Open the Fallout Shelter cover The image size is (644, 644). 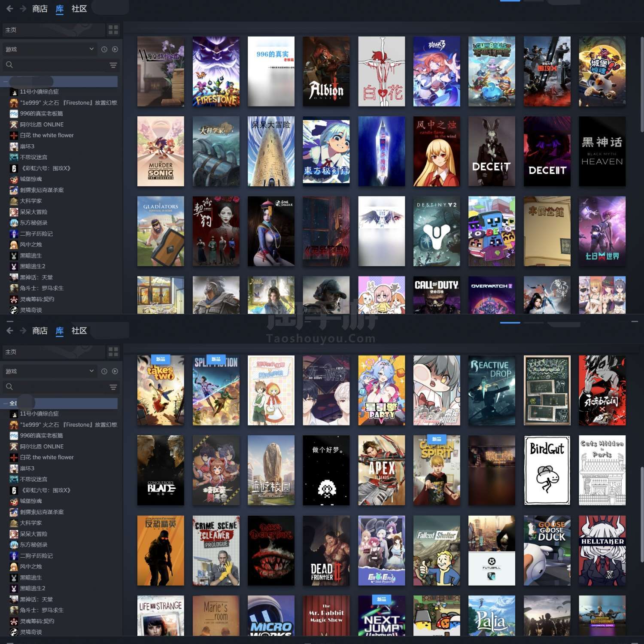pos(437,550)
